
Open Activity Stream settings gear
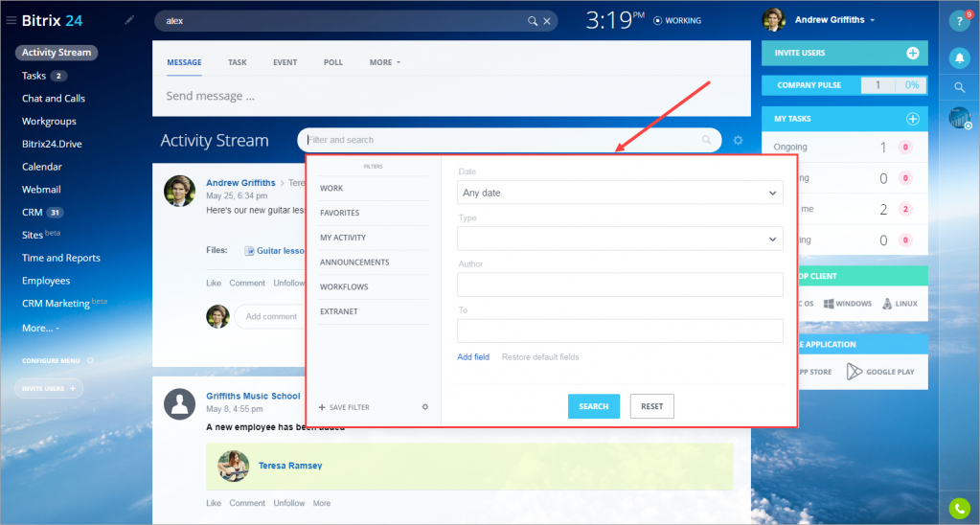(x=739, y=140)
